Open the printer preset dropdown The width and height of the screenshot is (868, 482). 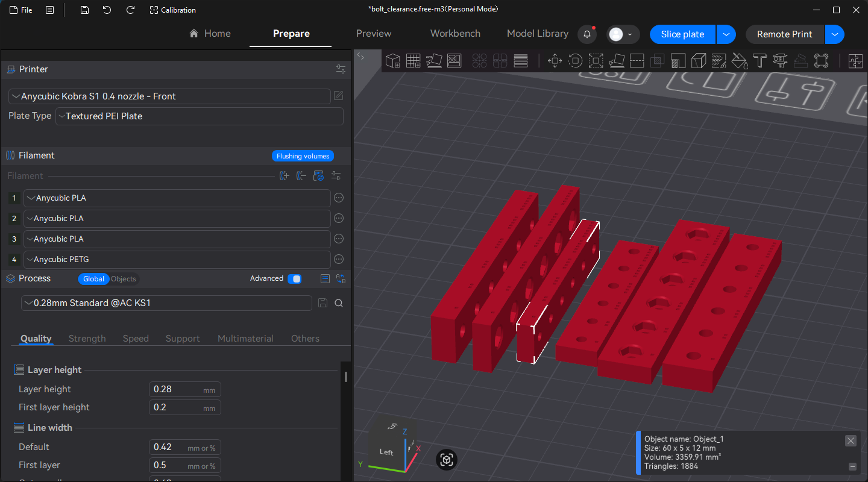169,96
